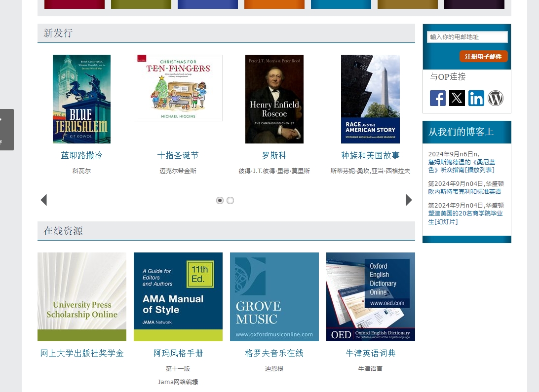The width and height of the screenshot is (539, 392).
Task: Open the Blue Jerusalem book cover
Action: (81, 99)
